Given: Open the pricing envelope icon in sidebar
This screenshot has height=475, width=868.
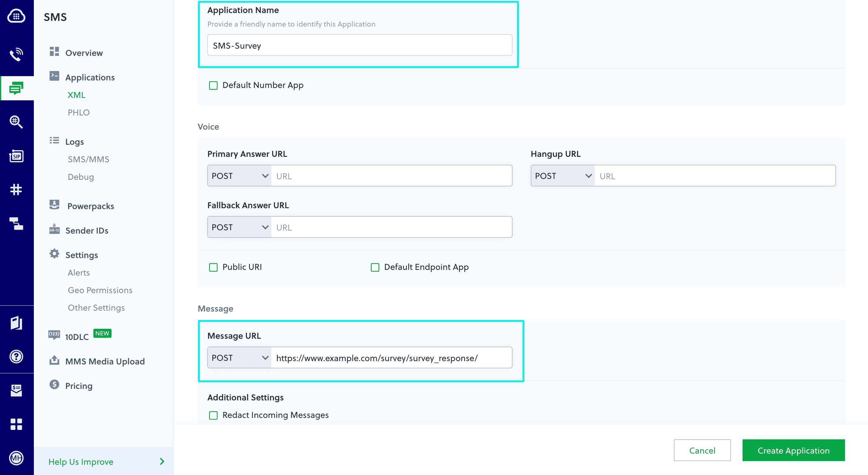Looking at the screenshot, I should tap(17, 390).
